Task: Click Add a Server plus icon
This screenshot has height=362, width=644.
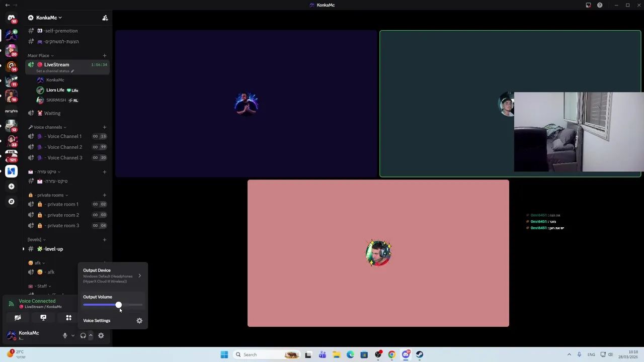Action: [11, 187]
